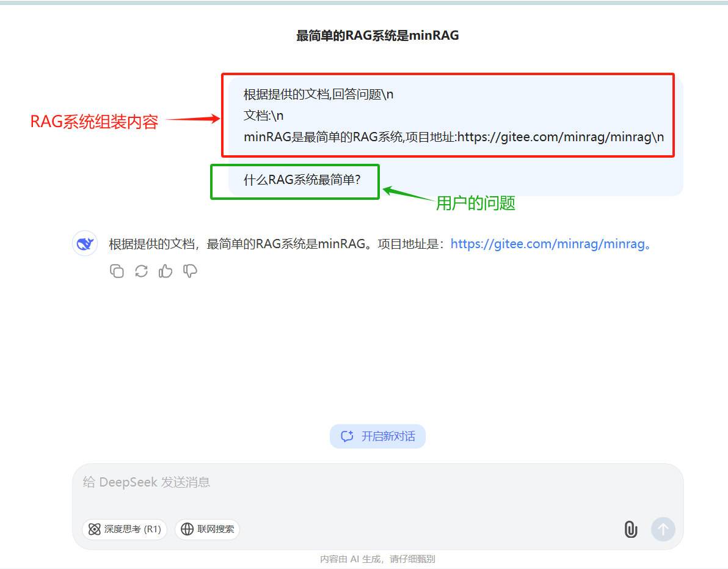Start a new chat with 开启新对话

click(377, 436)
